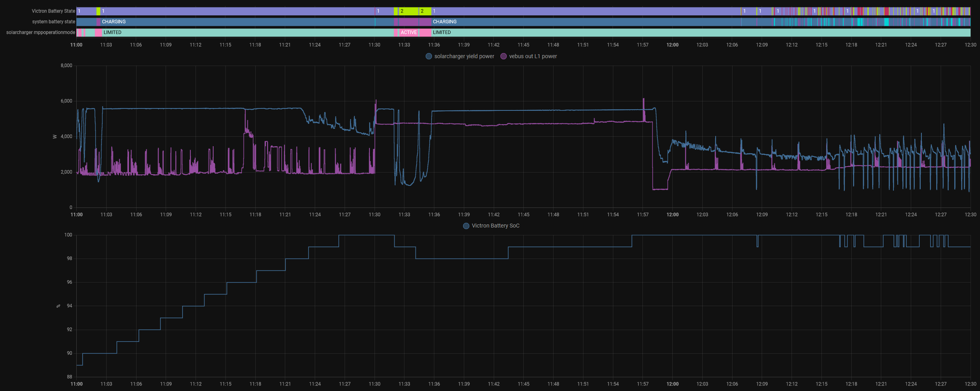Click the first CHARGING segment in system battery state
Screen dimensions: 980x391
pos(238,22)
